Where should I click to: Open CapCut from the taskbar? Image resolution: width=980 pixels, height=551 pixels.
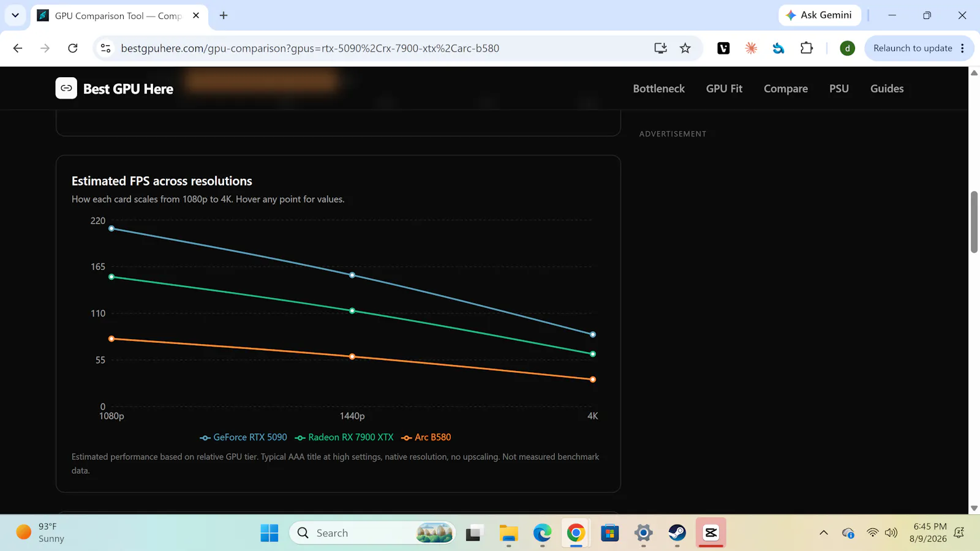pos(710,533)
